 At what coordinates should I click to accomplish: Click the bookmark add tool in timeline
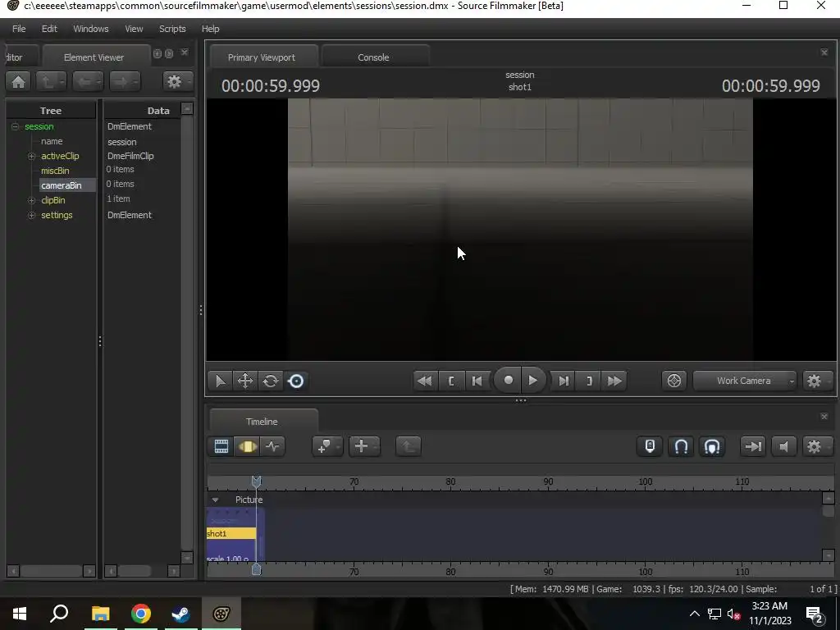pyautogui.click(x=326, y=446)
